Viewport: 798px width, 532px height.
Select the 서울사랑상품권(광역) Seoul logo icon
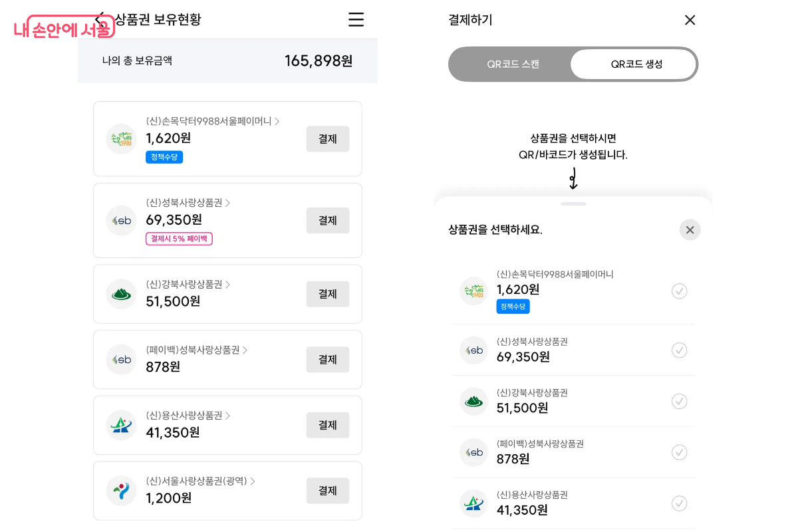(x=121, y=490)
